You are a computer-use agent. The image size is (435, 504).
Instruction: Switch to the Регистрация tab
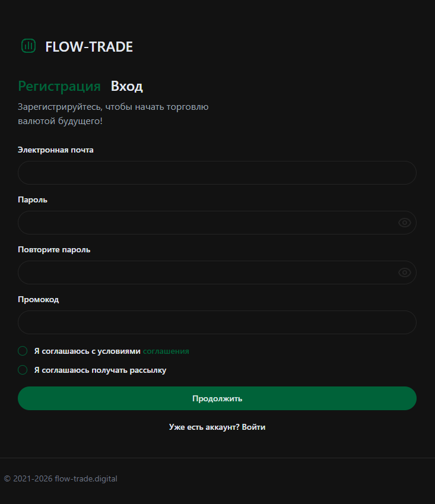(x=59, y=86)
